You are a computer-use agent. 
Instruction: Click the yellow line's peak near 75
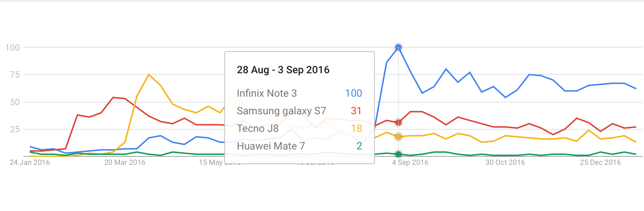pos(149,75)
